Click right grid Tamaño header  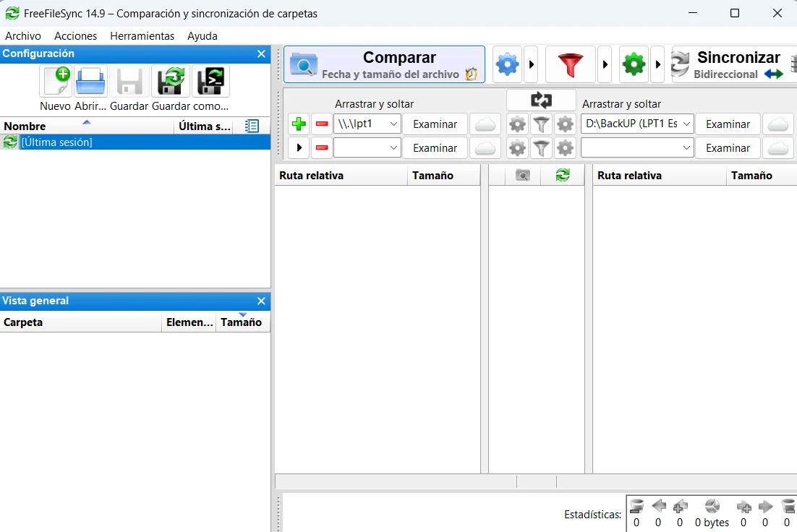click(x=762, y=176)
